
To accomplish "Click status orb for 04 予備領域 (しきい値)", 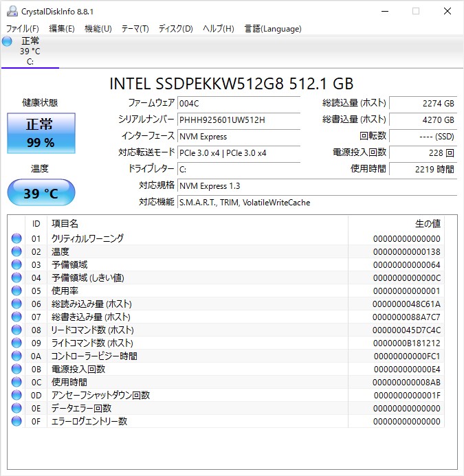I will (x=16, y=277).
